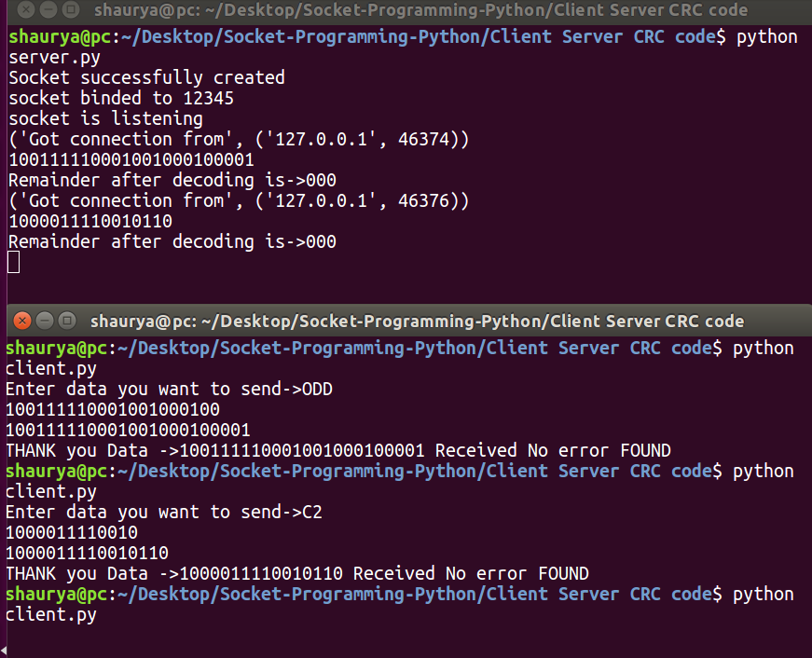This screenshot has height=658, width=812.
Task: Click the 'Enter data you want to send->C2' line
Action: pos(164,512)
